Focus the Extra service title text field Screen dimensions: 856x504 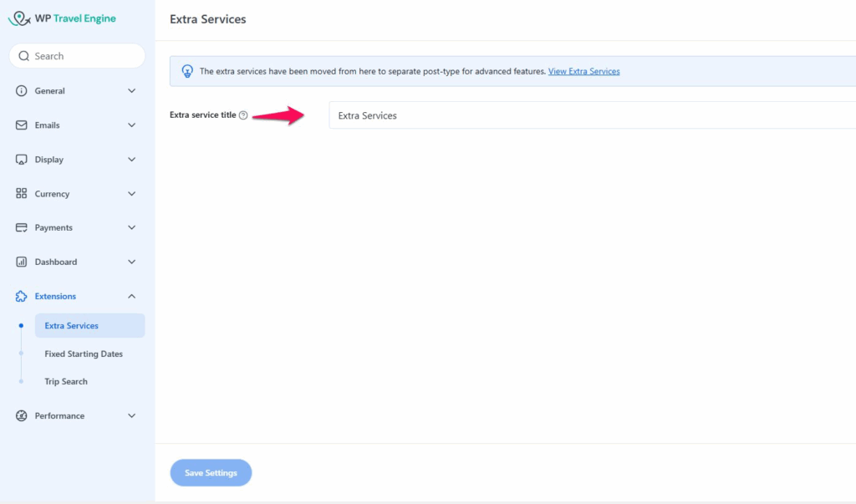[585, 115]
